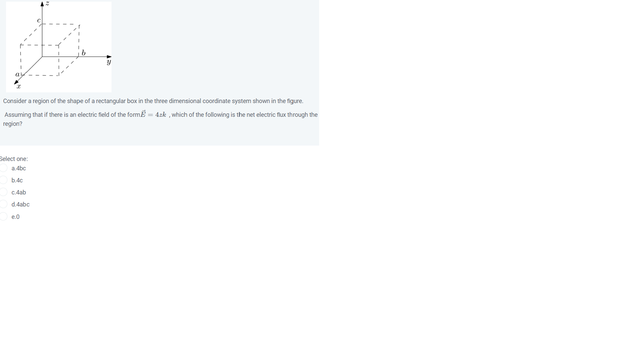Viewport: 644px width, 344px height.
Task: Click the z axis label in figure
Action: click(x=48, y=3)
